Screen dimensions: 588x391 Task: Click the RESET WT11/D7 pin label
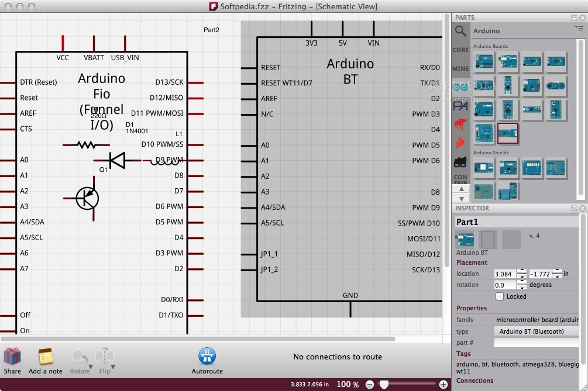point(287,83)
